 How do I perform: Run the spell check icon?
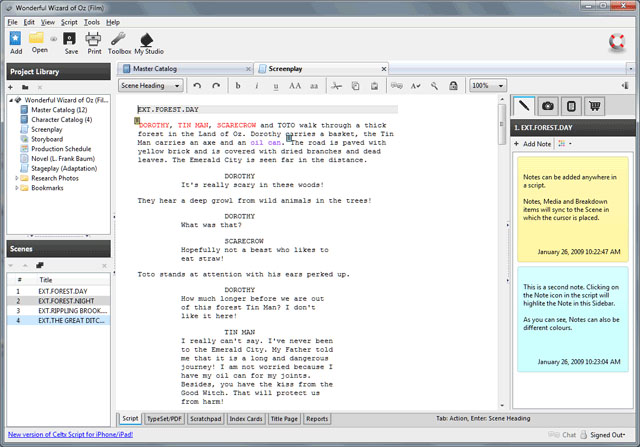(416, 86)
